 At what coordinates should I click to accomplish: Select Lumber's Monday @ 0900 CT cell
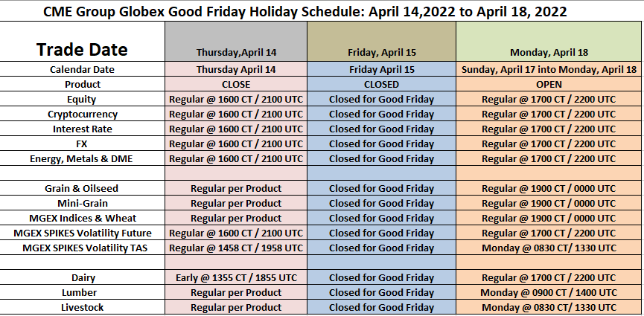tap(549, 292)
